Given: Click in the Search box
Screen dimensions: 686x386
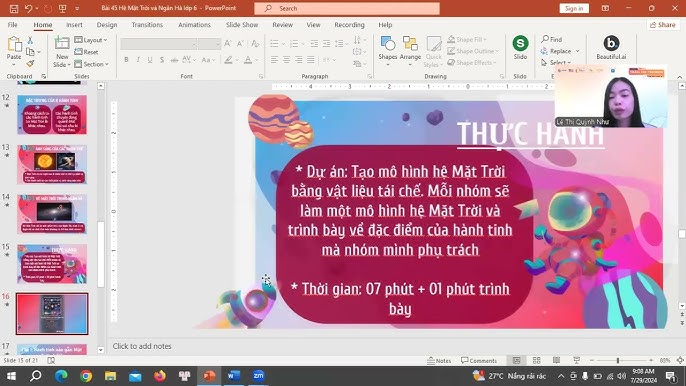Looking at the screenshot, I should click(x=347, y=8).
